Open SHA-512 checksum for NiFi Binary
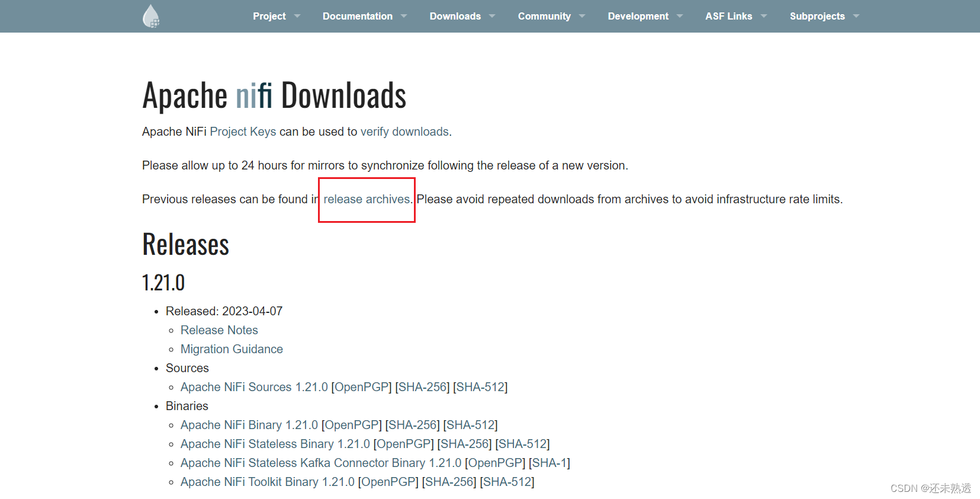The image size is (980, 499). tap(470, 425)
